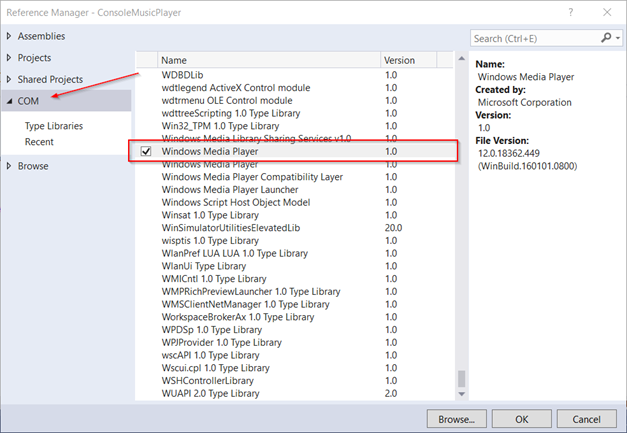Screen dimensions: 627x433
Task: Select the WSHControllerLibrary entry
Action: click(x=210, y=380)
